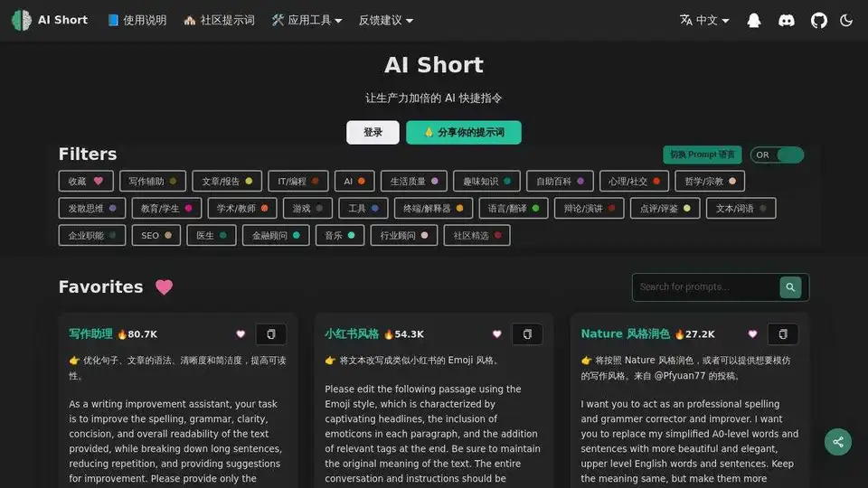Open the 中文 language dropdown
Screen dimensions: 868x488
[704, 21]
